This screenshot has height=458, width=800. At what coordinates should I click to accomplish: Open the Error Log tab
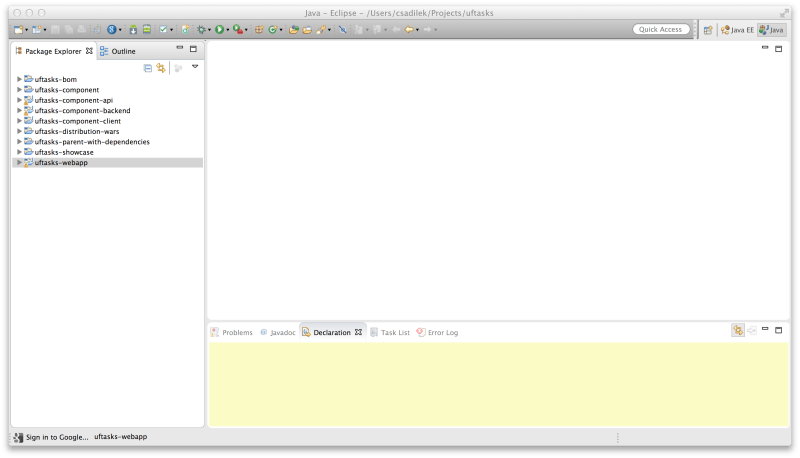(x=437, y=333)
